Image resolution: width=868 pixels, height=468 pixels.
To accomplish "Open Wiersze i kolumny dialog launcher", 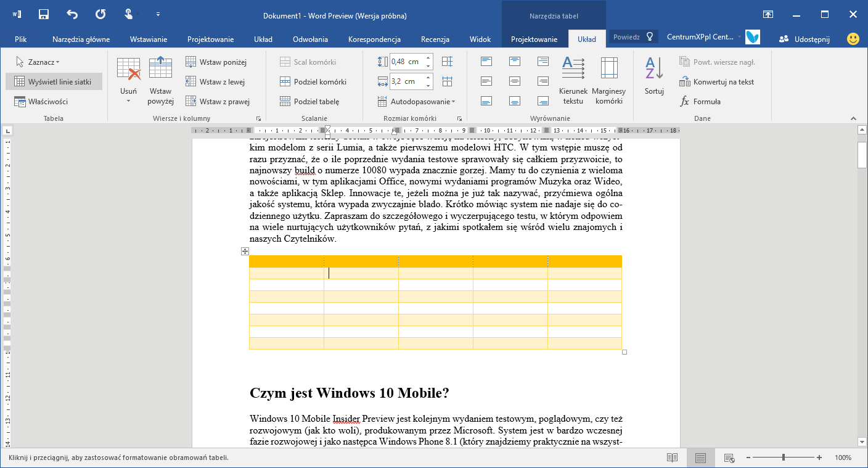I will tap(258, 118).
